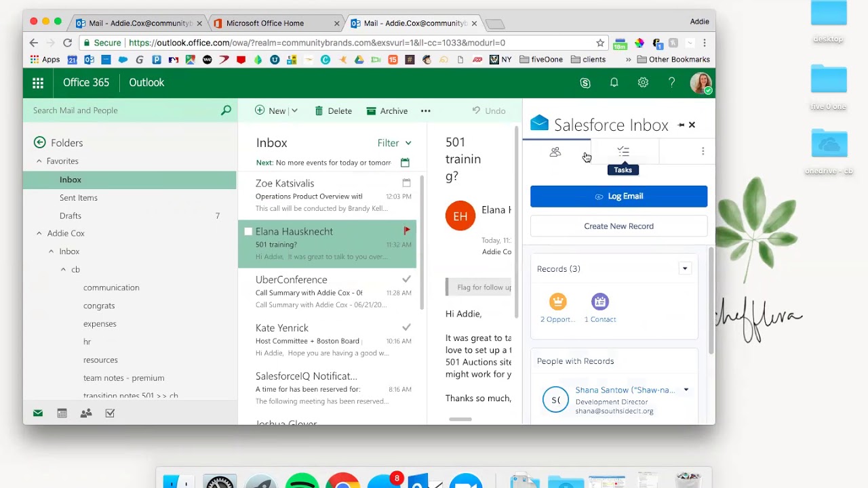Open System Preferences in the Dock
This screenshot has width=868, height=488.
220,481
